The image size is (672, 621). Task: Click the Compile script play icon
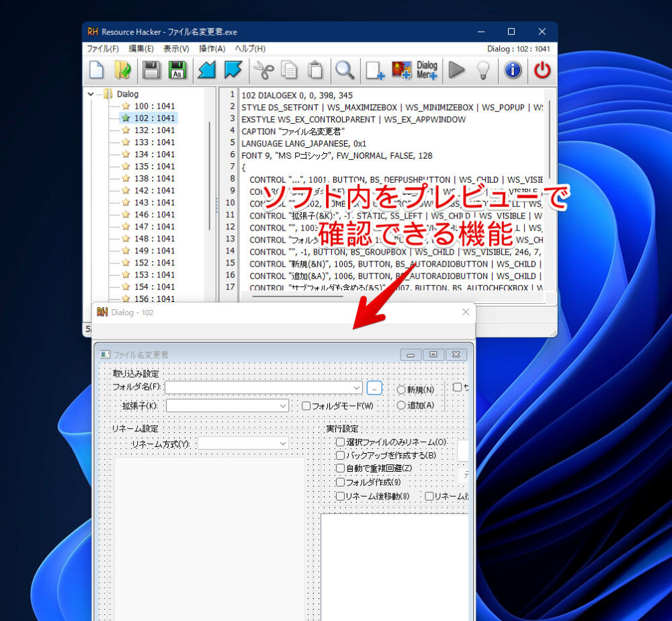[456, 70]
